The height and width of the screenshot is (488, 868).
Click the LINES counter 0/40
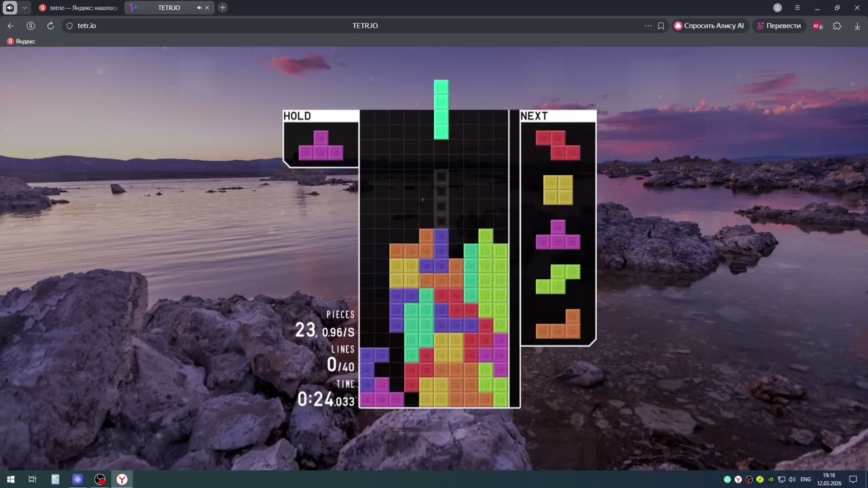tap(340, 365)
